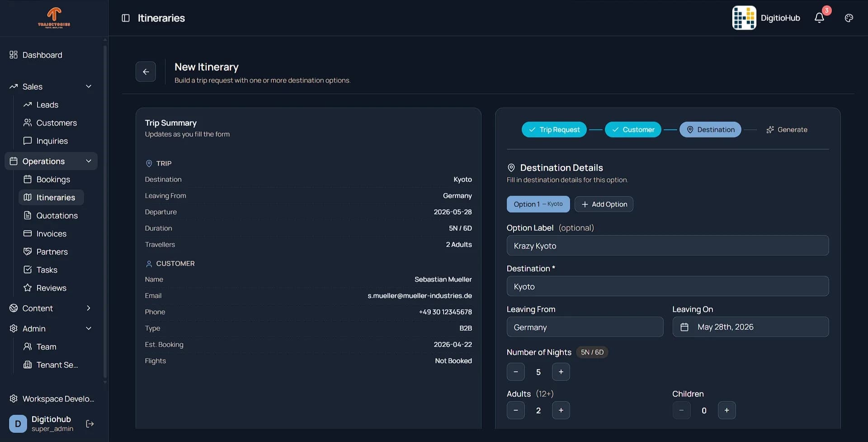The image size is (868, 442).
Task: Go to Customer step
Action: click(633, 129)
